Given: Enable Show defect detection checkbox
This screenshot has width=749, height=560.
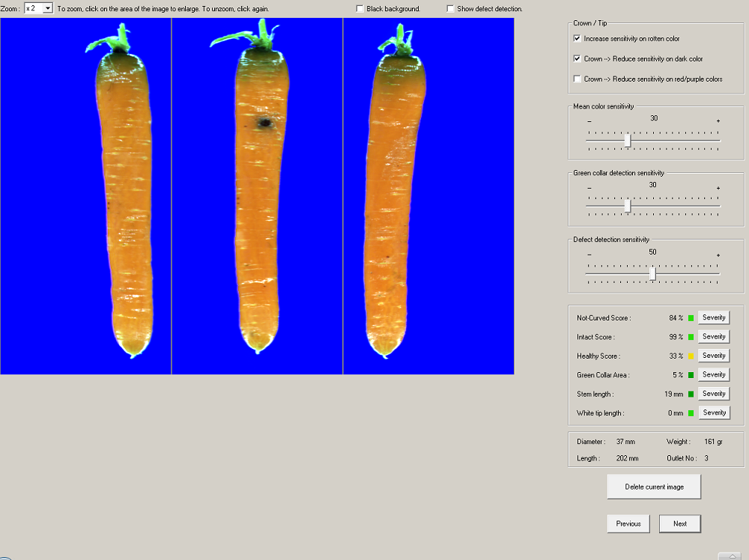Looking at the screenshot, I should pyautogui.click(x=450, y=8).
